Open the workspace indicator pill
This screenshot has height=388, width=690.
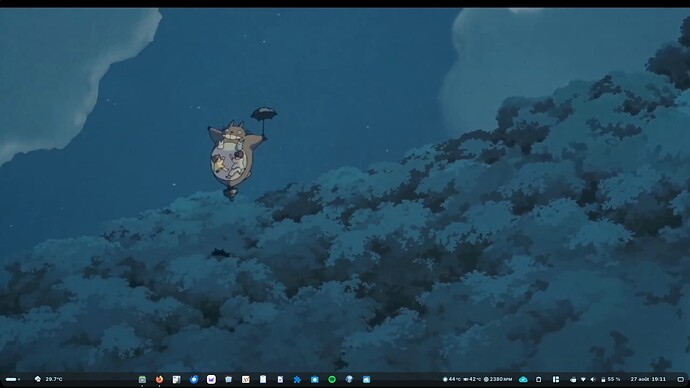tap(12, 379)
